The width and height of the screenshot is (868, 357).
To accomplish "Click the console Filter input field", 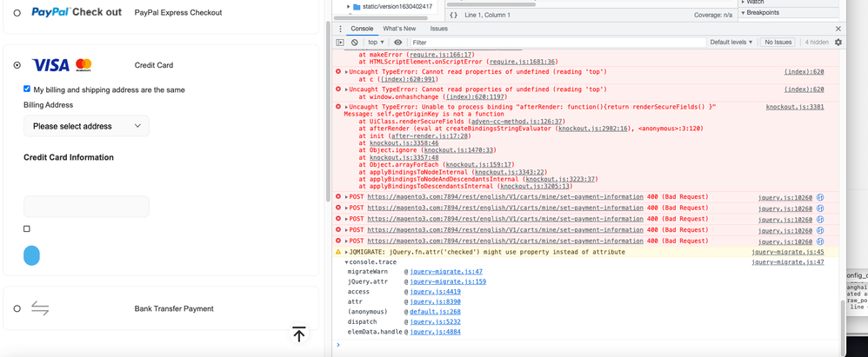I will pyautogui.click(x=557, y=43).
